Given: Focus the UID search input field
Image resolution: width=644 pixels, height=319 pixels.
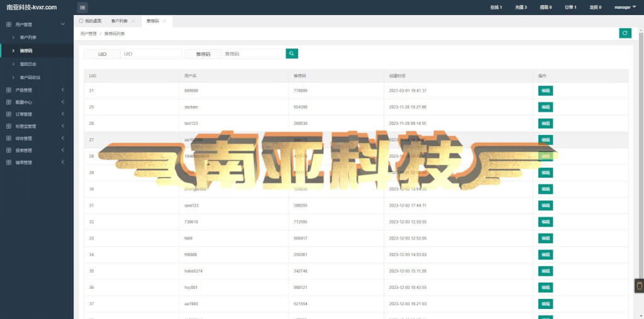Looking at the screenshot, I should pyautogui.click(x=151, y=54).
